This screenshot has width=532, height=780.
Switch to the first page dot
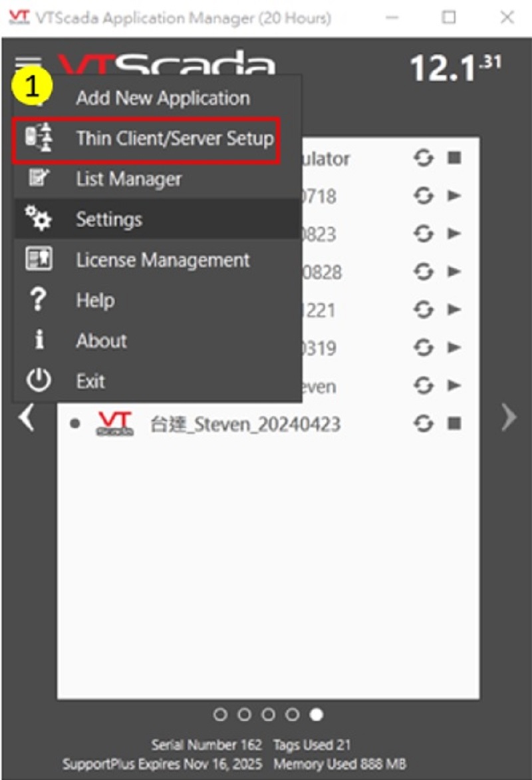[x=220, y=715]
